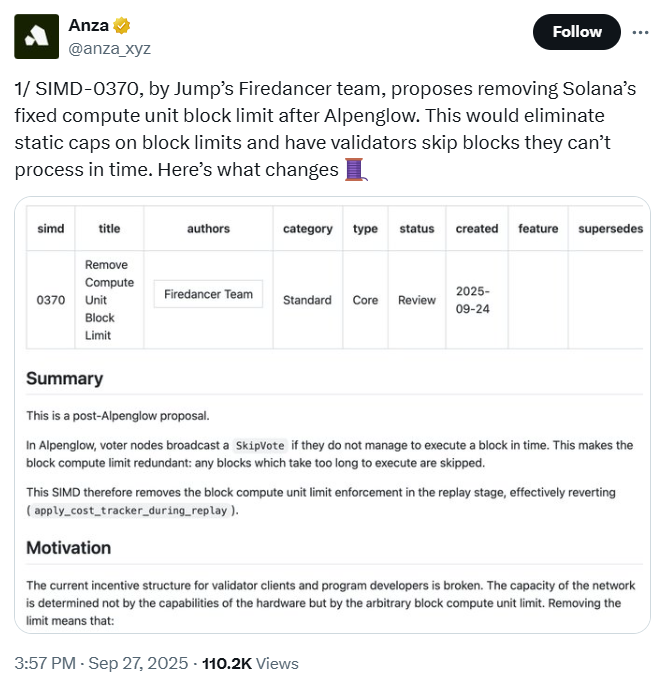Image resolution: width=662 pixels, height=678 pixels.
Task: Click the Motivation heading in the image
Action: (68, 548)
